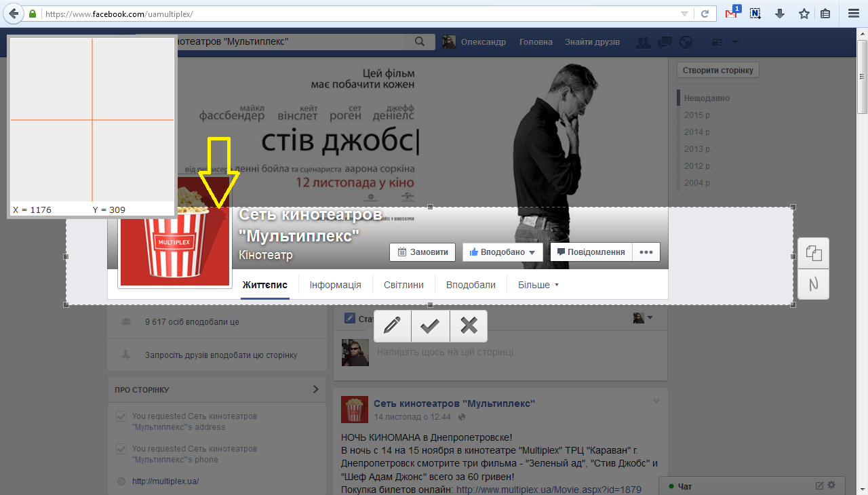Screen dimensions: 868x495
Task: Reload the page with the refresh icon
Action: tap(705, 14)
